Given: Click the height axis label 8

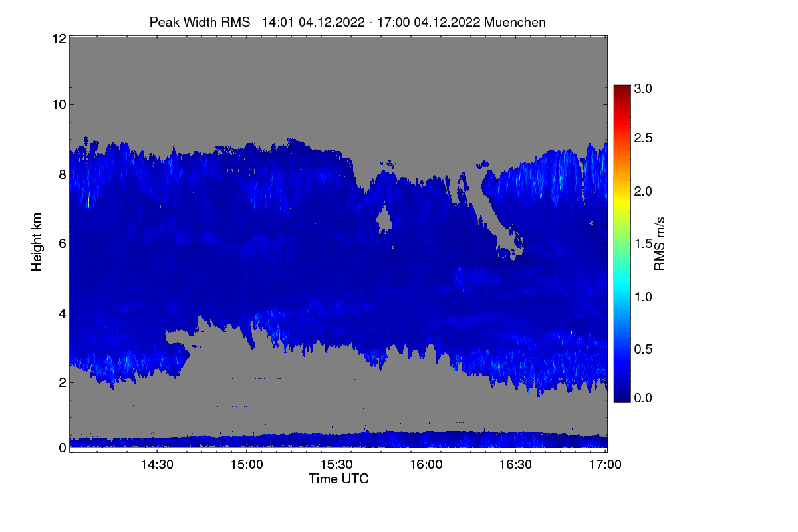Looking at the screenshot, I should pyautogui.click(x=62, y=174).
